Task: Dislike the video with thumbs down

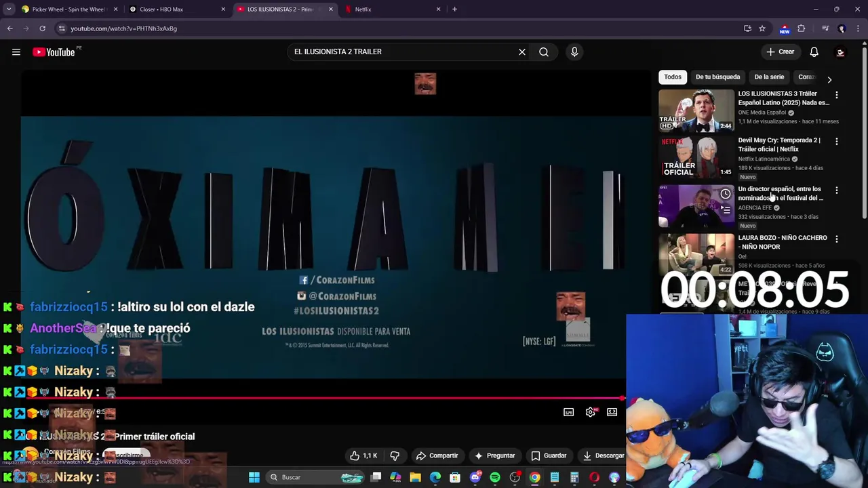Action: 395,455
